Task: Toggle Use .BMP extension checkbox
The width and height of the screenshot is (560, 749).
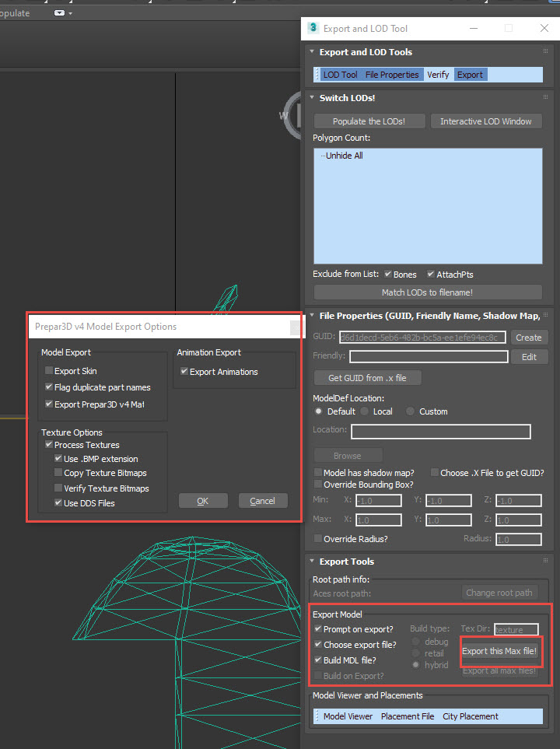Action: 58,459
